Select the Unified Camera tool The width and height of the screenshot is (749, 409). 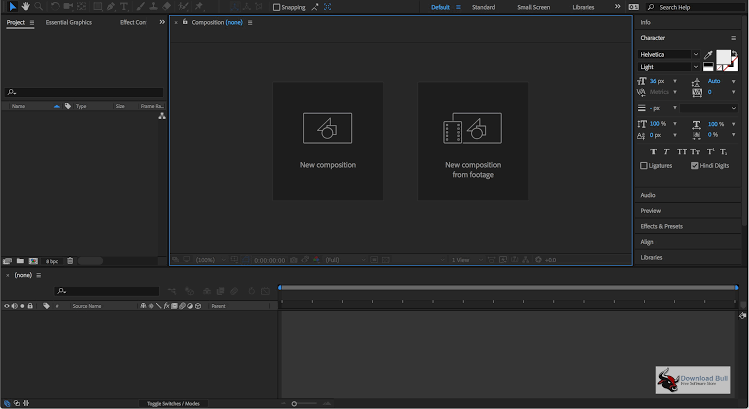click(x=68, y=7)
